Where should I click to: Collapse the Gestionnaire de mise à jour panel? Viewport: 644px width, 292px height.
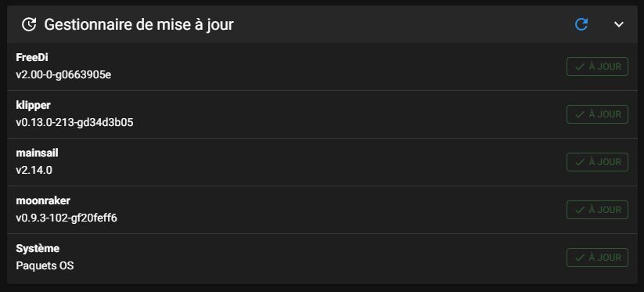[618, 24]
